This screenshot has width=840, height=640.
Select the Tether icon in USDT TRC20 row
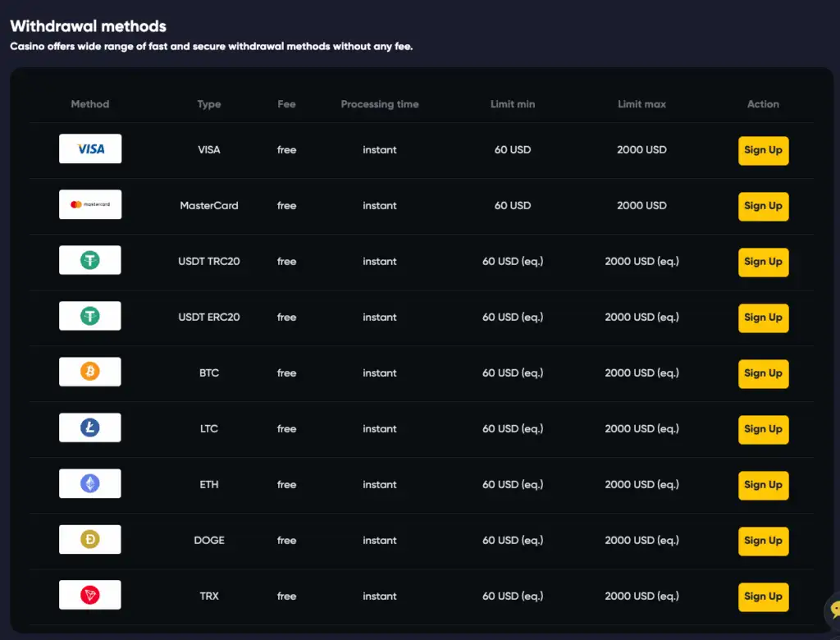(90, 260)
